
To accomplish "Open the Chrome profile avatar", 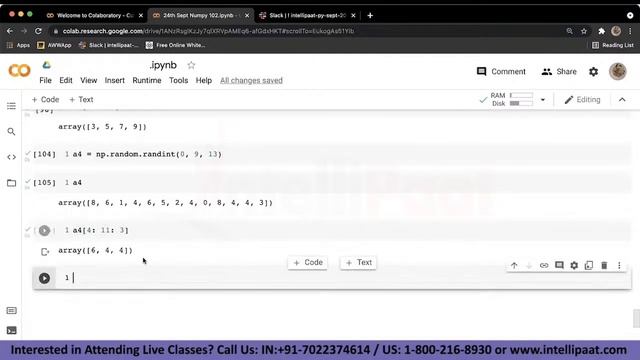I will pos(616,31).
